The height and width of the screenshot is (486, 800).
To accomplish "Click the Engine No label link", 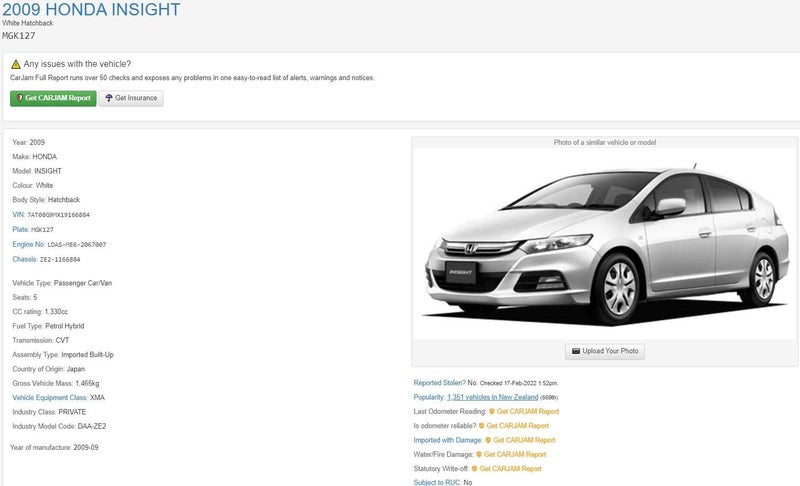I will pos(29,244).
